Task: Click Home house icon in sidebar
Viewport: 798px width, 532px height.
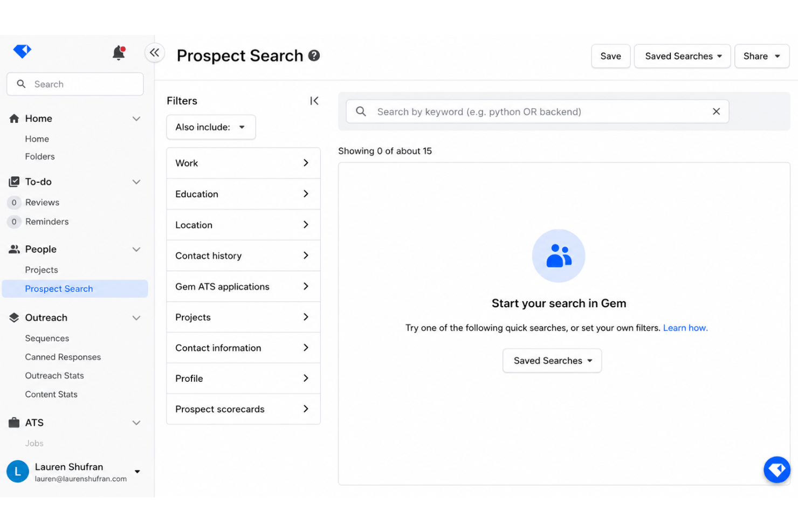Action: [14, 119]
